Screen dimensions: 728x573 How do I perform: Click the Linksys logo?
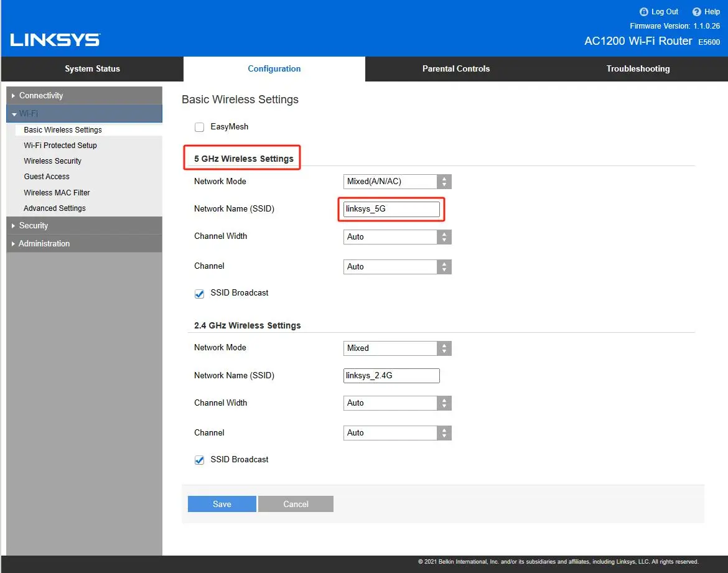[55, 40]
